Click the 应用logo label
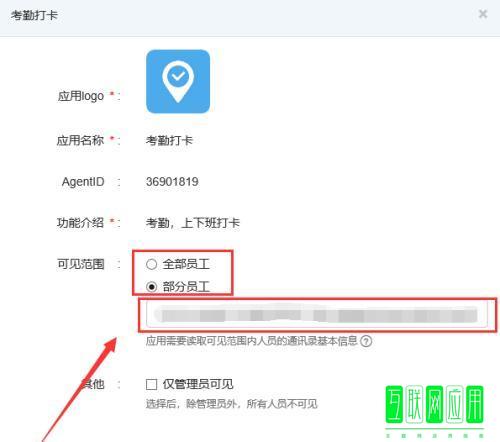Viewport: 500px width, 442px height. click(x=81, y=96)
